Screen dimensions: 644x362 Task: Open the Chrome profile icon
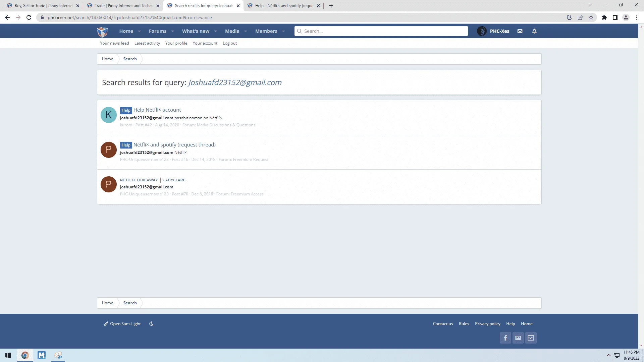coord(626,17)
